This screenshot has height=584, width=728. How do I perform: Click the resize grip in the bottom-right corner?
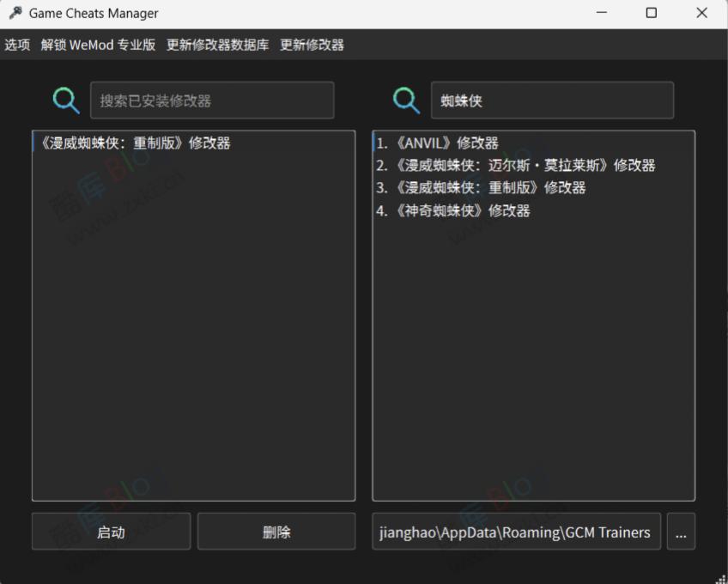coord(721,577)
